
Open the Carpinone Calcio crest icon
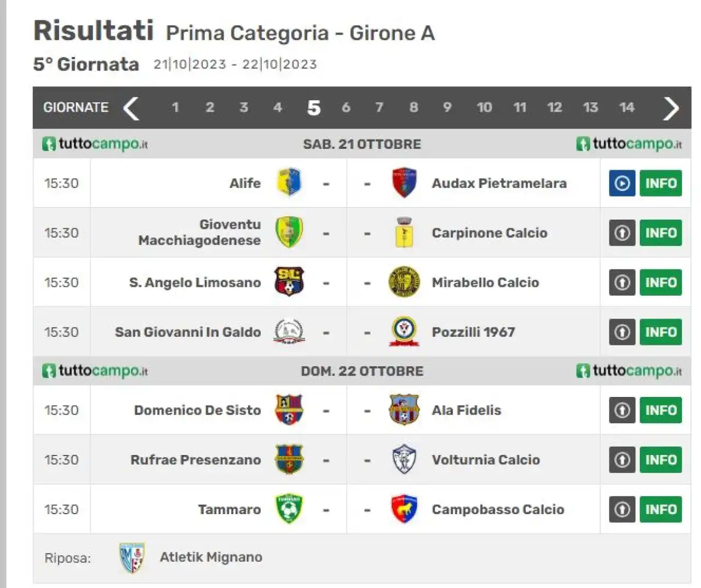(404, 233)
